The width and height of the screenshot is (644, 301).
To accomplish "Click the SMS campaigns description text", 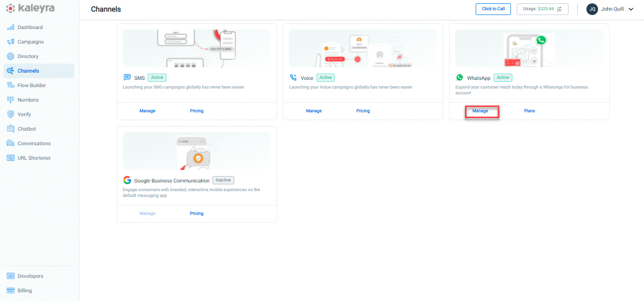I will [x=183, y=88].
